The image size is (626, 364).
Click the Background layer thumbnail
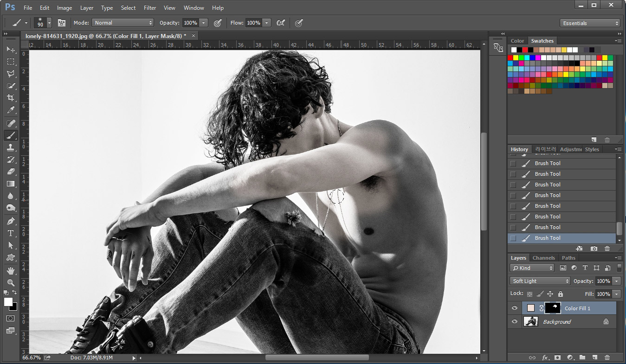coord(530,321)
